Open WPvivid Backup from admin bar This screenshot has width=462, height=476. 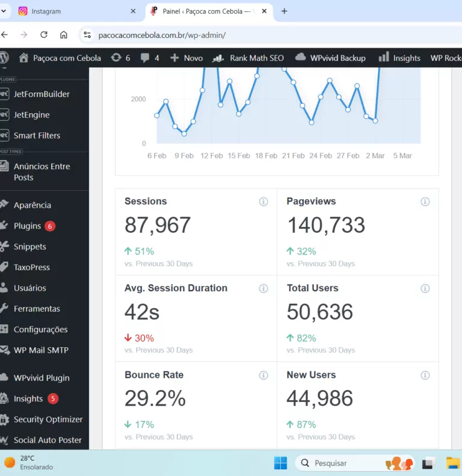click(x=330, y=58)
